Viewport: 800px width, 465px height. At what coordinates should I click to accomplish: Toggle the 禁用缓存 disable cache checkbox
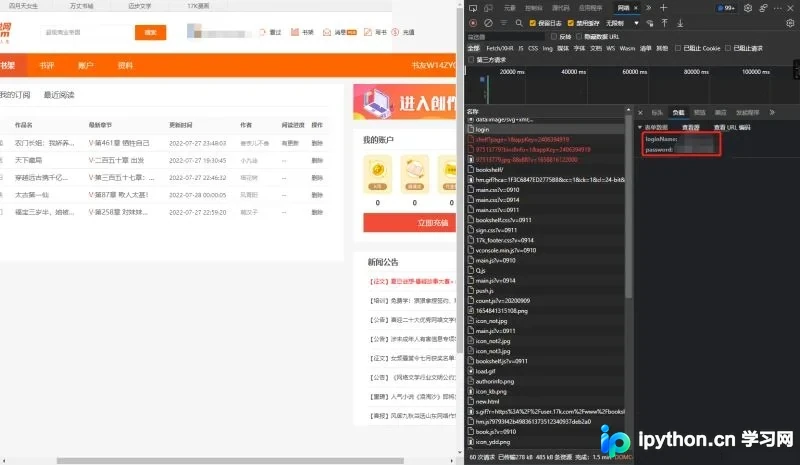[x=571, y=23]
